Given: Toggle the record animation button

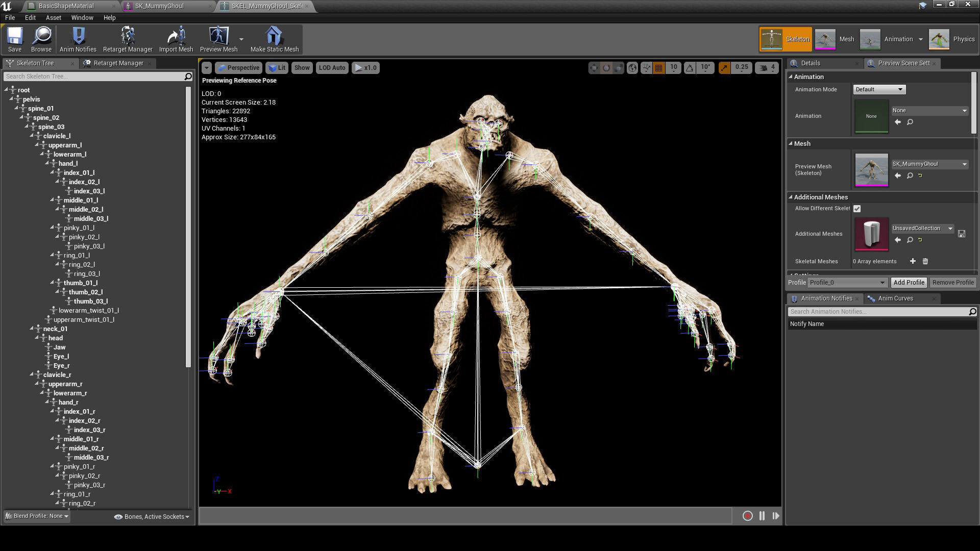Looking at the screenshot, I should [x=748, y=516].
